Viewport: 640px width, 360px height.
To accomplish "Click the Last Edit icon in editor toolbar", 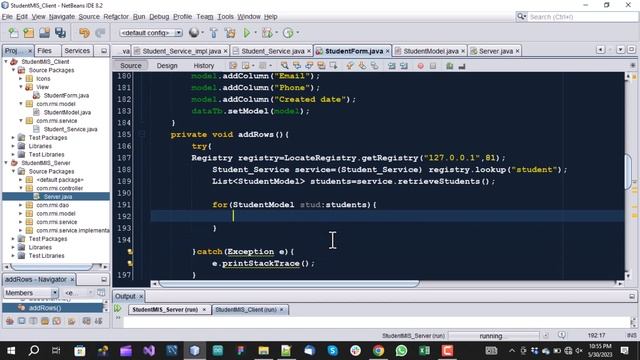I will (233, 65).
